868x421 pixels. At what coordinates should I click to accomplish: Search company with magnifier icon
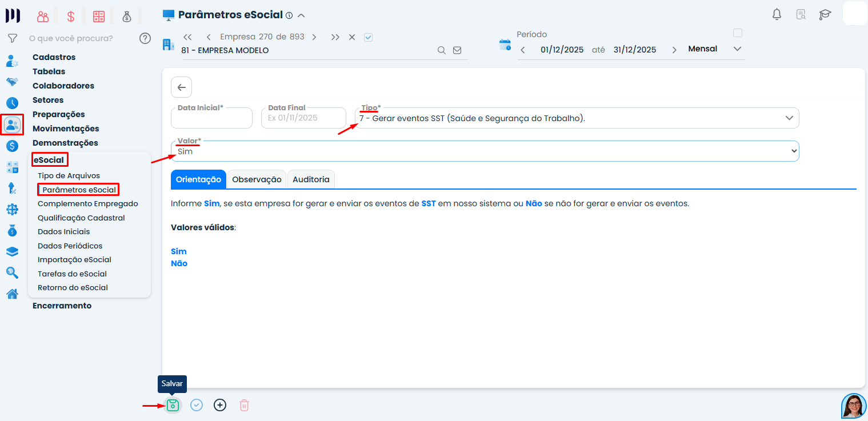[441, 50]
